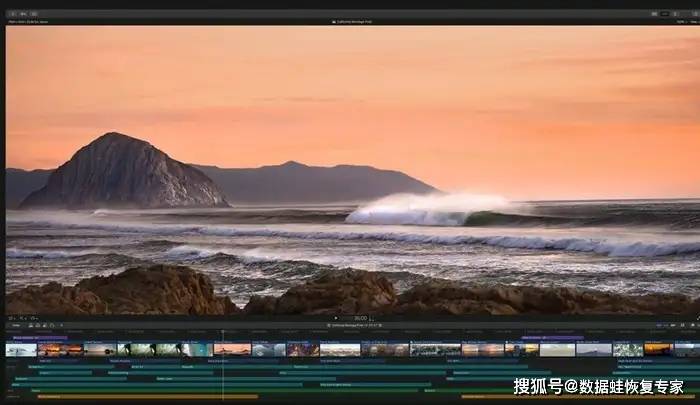Open the Background Tasks icon
700x405 pixels.
(32, 13)
